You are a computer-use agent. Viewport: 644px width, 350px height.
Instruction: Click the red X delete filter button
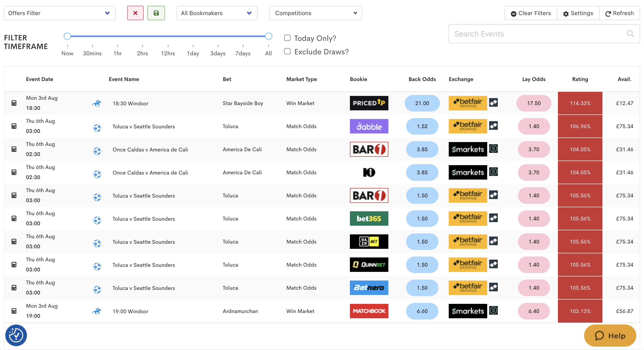[x=135, y=13]
